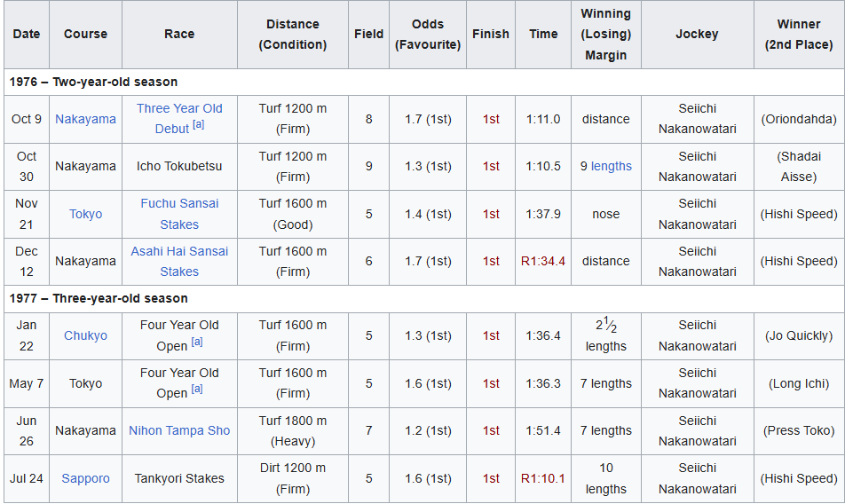This screenshot has width=845, height=504.
Task: Open the Three Year Old Debut link
Action: click(x=179, y=119)
